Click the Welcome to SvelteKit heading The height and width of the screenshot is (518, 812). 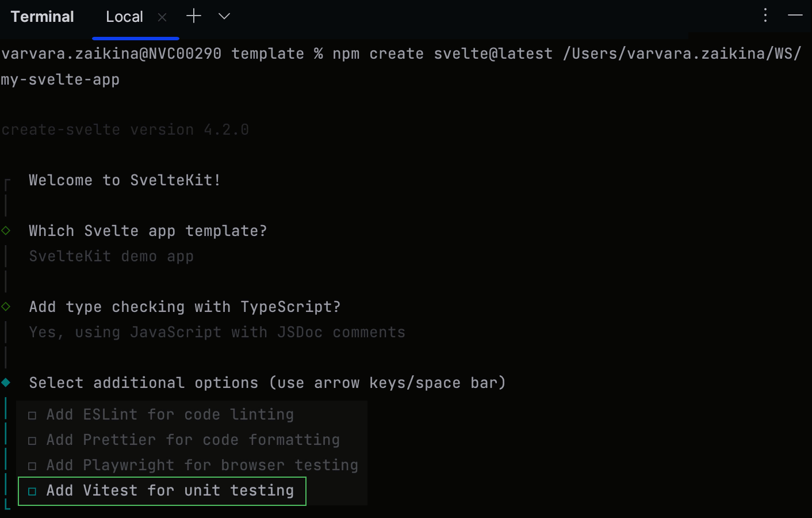[x=124, y=180]
